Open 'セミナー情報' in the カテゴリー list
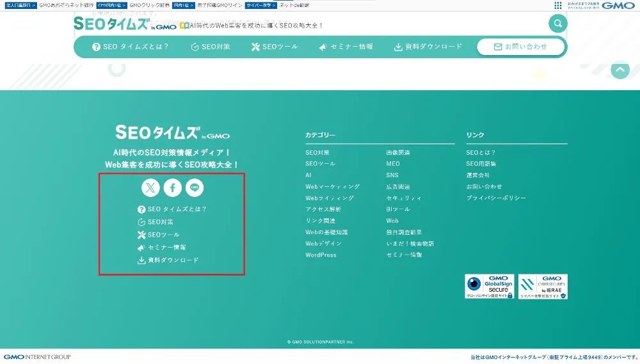Viewport: 640px width, 364px height. [404, 255]
